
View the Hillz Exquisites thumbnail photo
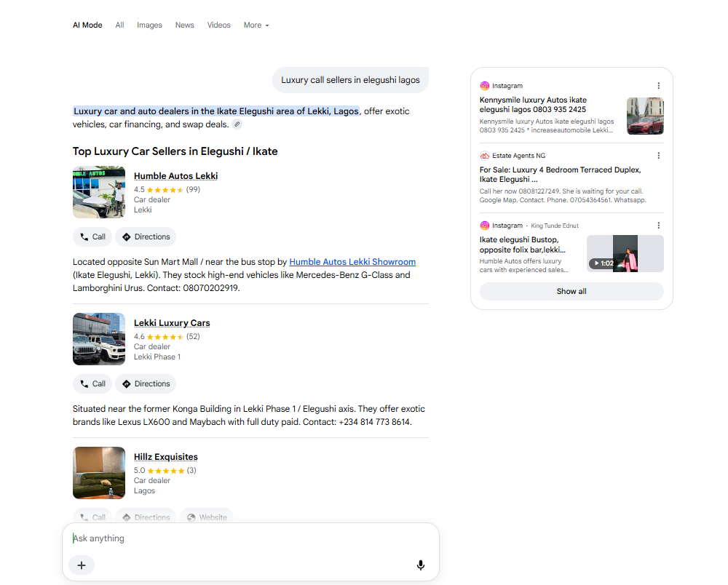pos(99,473)
